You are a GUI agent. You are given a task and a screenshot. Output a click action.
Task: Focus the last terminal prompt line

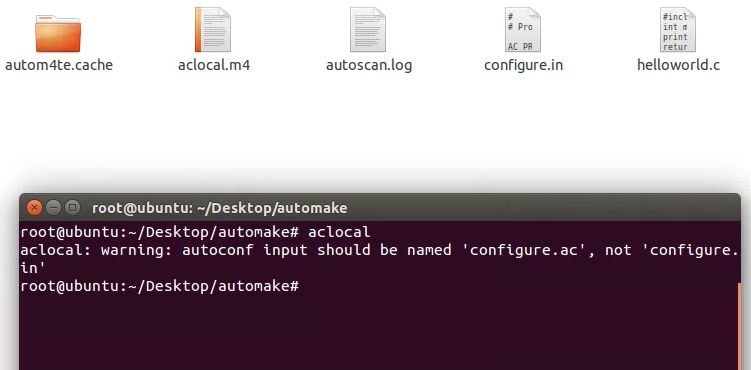coord(160,286)
